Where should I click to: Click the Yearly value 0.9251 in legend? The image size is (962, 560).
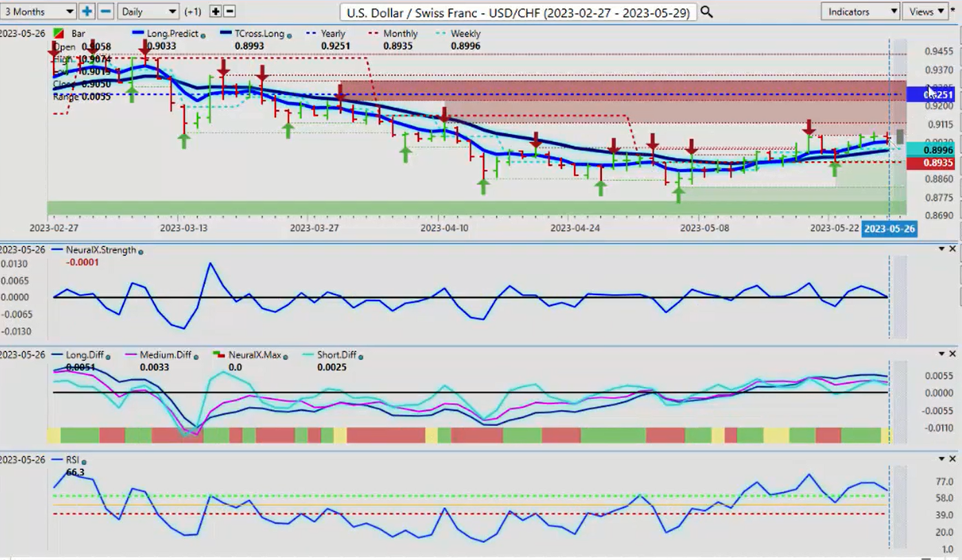pos(335,46)
